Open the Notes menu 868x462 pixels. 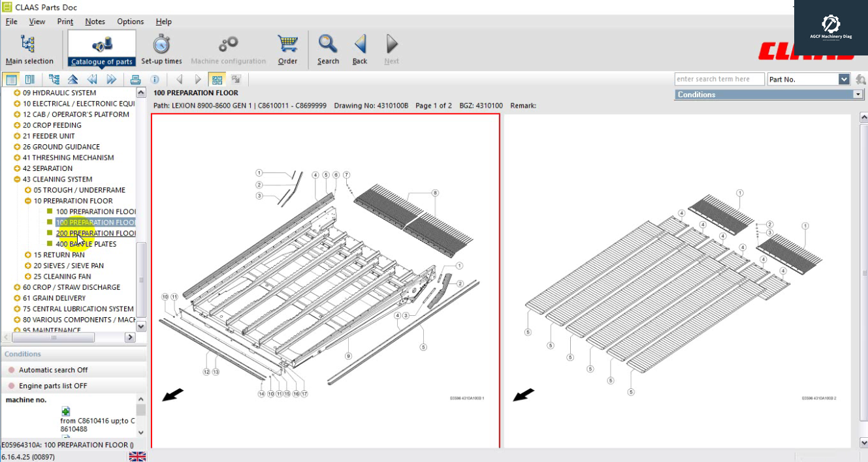point(95,22)
